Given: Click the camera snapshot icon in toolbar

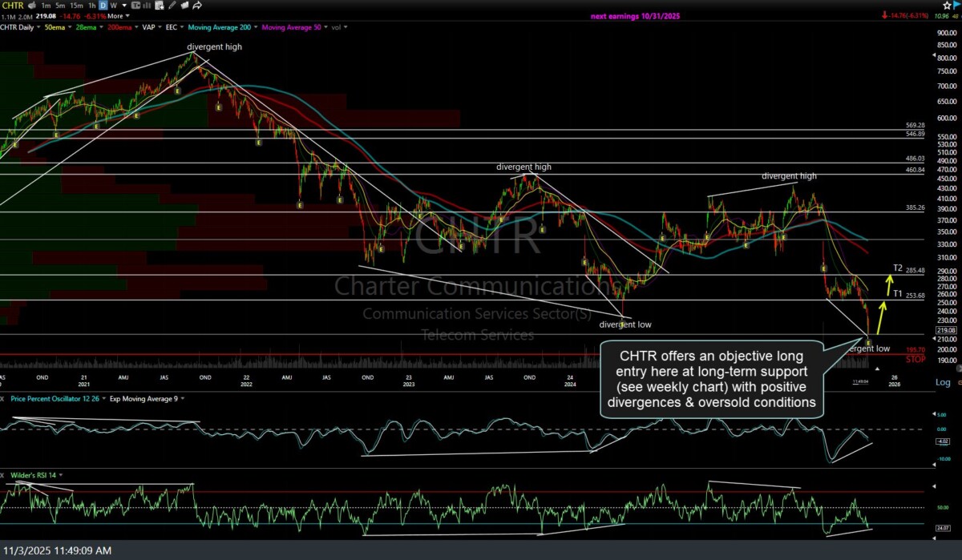Looking at the screenshot, I should click(136, 6).
